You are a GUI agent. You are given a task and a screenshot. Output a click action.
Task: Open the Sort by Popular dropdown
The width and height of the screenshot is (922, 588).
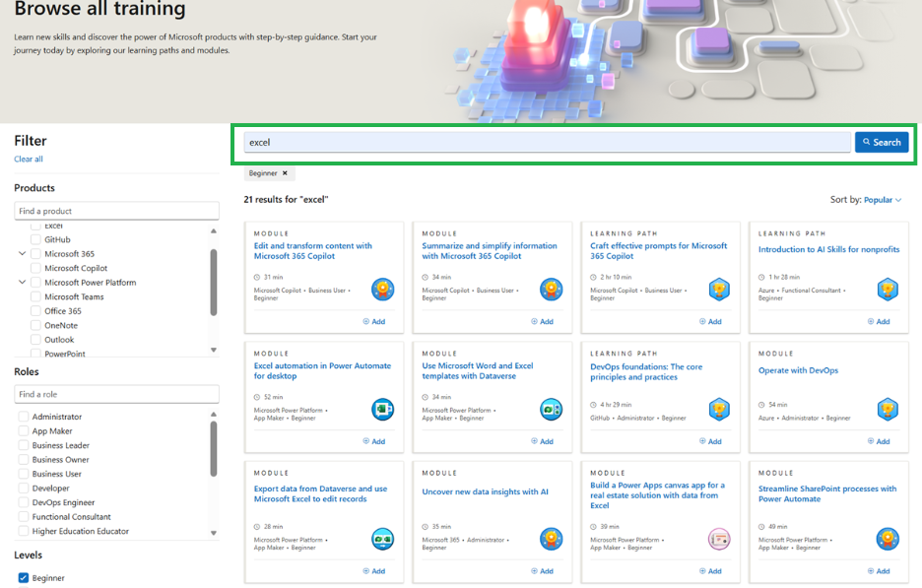pos(882,200)
